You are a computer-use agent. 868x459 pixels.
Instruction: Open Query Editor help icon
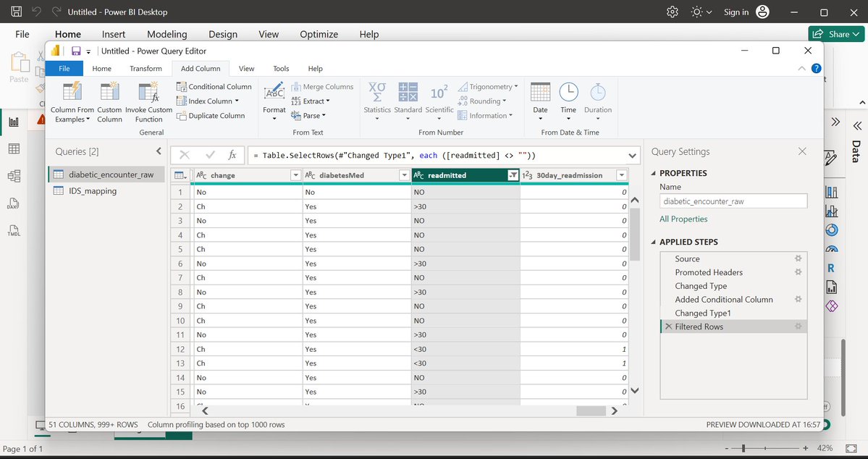click(x=816, y=69)
